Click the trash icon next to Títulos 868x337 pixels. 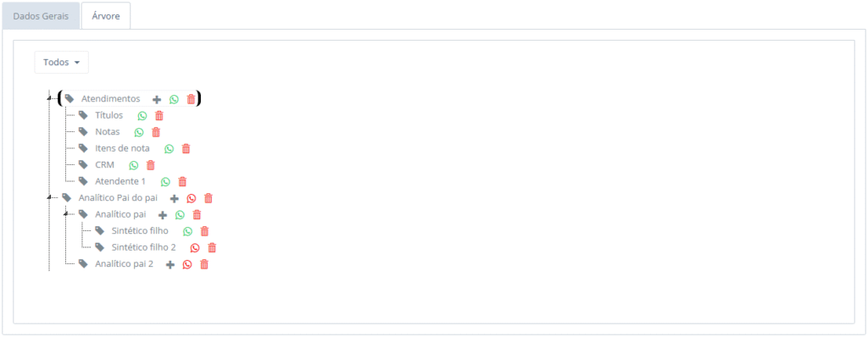[159, 116]
